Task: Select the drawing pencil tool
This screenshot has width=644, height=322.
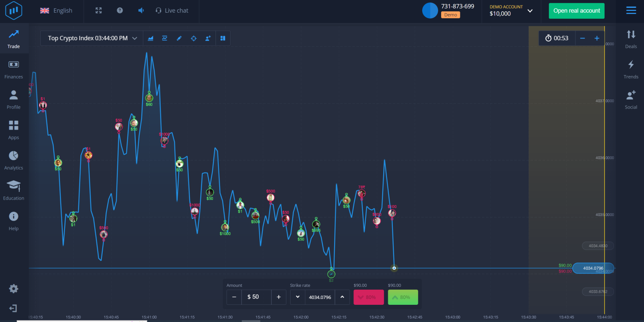Action: coord(179,38)
